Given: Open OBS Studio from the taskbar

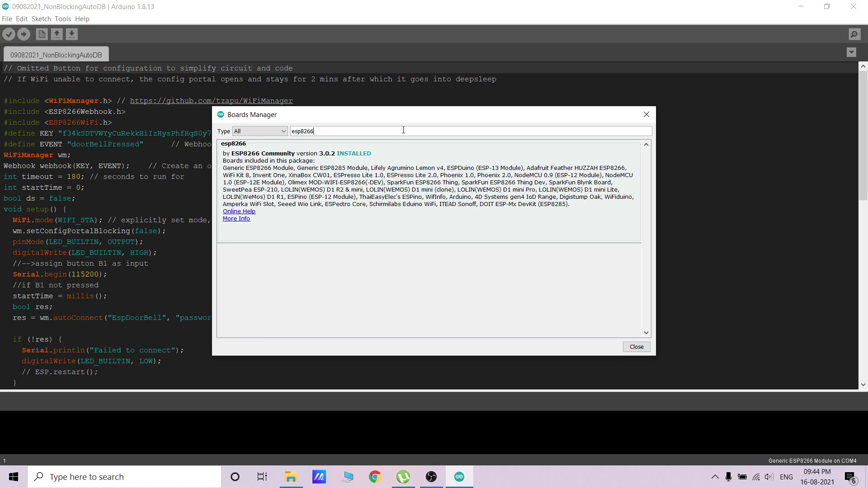Looking at the screenshot, I should click(431, 477).
